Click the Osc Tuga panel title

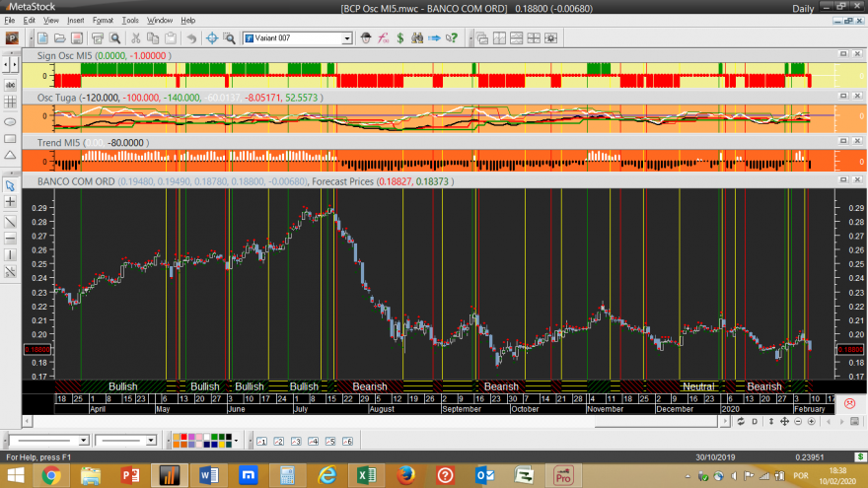pos(56,98)
